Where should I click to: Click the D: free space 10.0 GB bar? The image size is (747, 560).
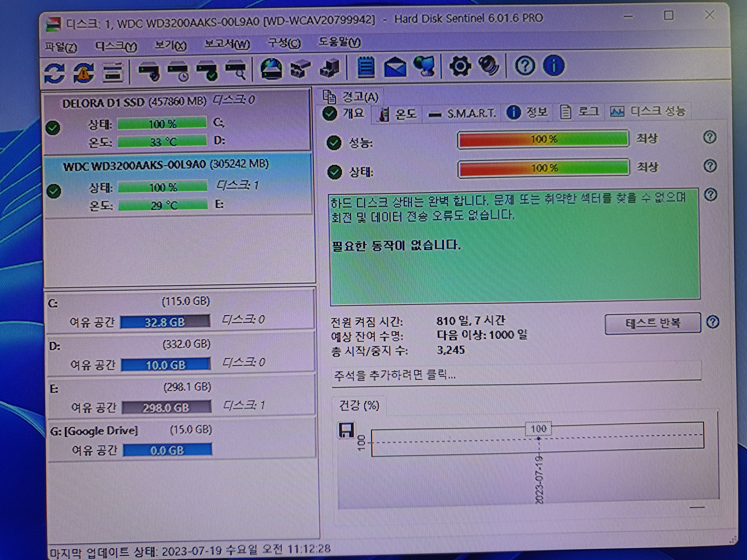165,365
